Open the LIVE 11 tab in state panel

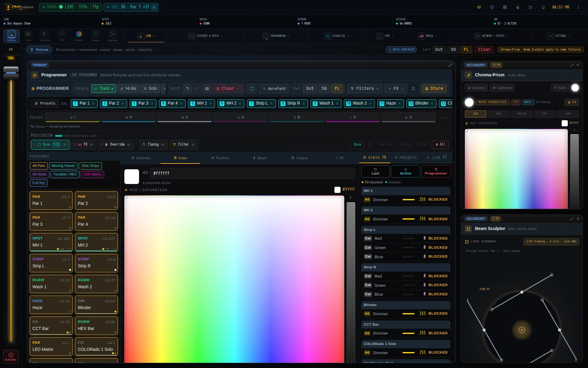point(437,158)
